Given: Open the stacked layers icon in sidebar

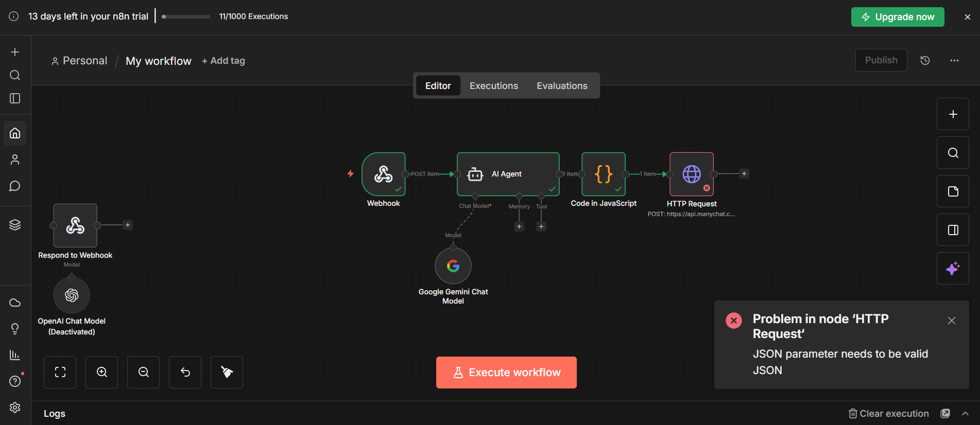Looking at the screenshot, I should click(x=15, y=225).
